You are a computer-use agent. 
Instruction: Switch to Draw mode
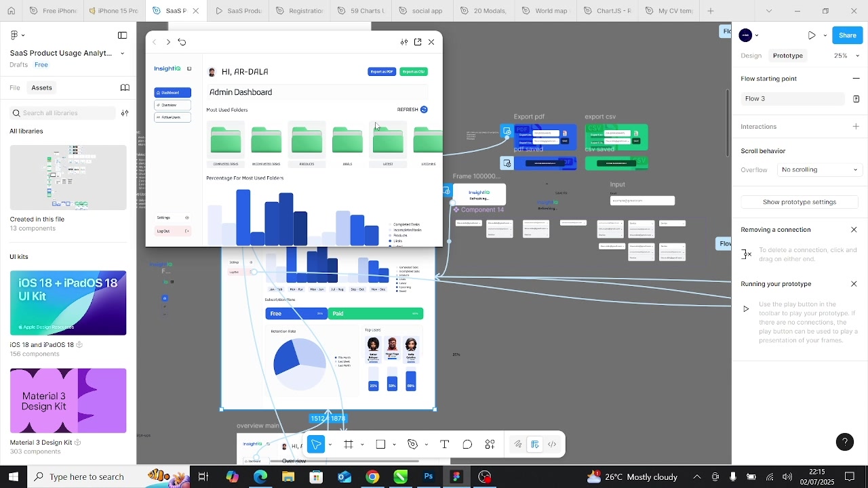(518, 445)
